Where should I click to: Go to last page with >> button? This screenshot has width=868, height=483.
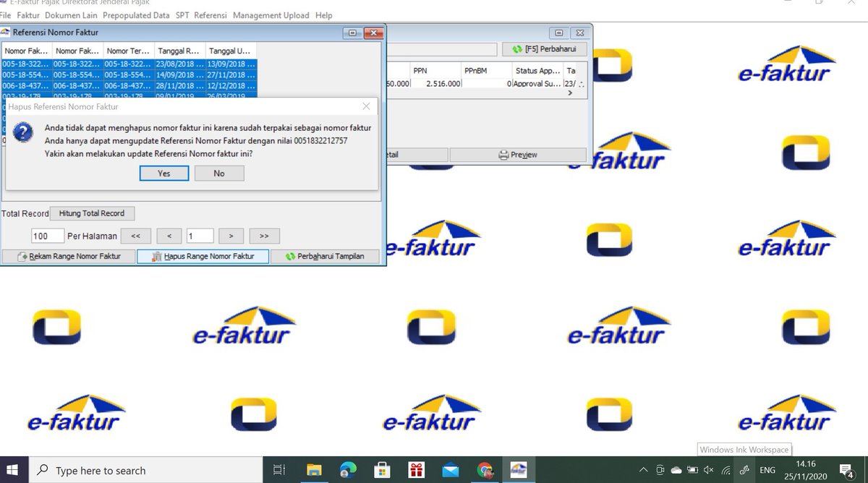coord(264,236)
